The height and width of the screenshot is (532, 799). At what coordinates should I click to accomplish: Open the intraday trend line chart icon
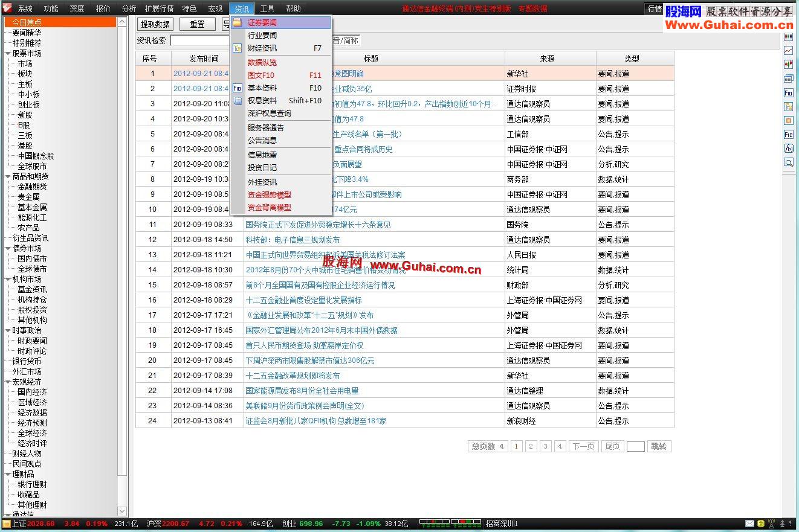point(789,51)
